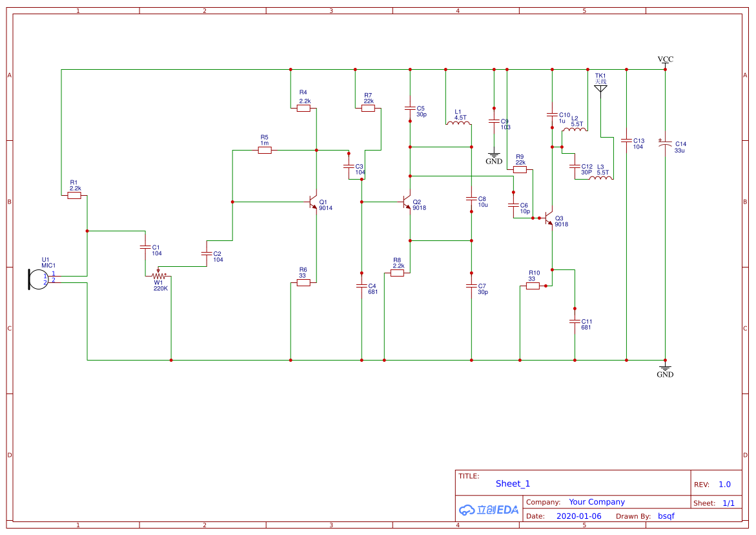Click resistor R6 33
The width and height of the screenshot is (756, 535).
point(303,283)
